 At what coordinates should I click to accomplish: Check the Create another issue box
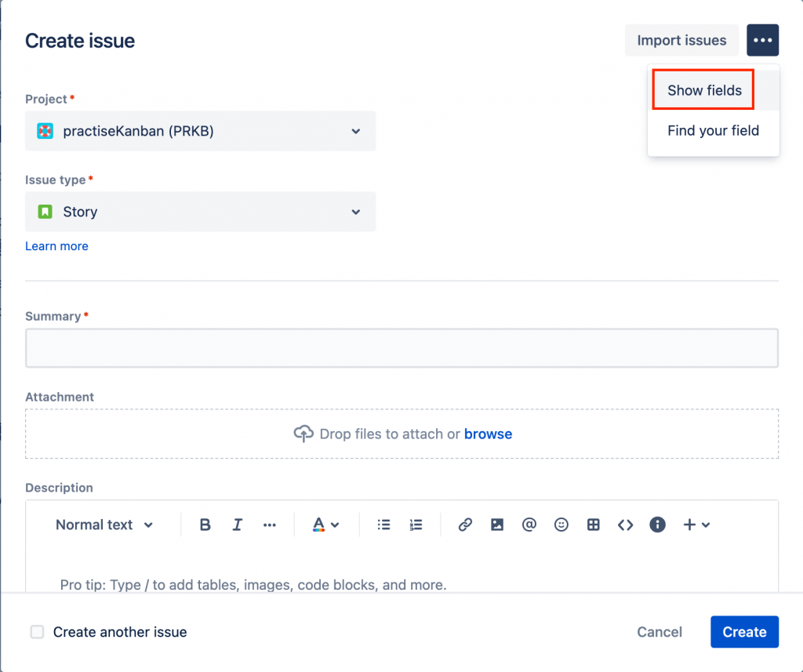(37, 632)
